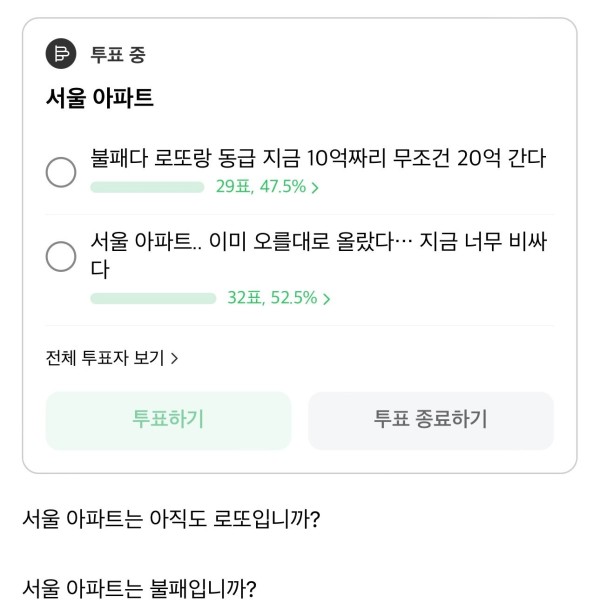Open voter list for 32표, 52.5%
This screenshot has width=600, height=610.
pyautogui.click(x=279, y=298)
